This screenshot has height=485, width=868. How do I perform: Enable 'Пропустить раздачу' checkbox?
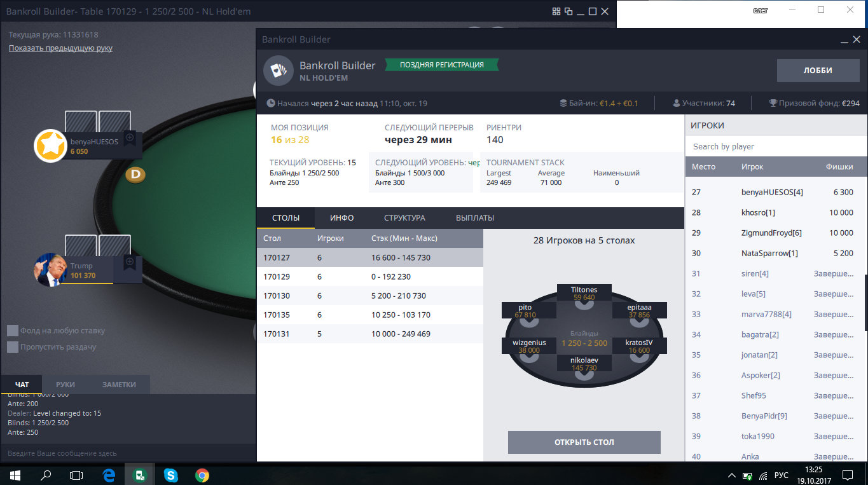(13, 347)
